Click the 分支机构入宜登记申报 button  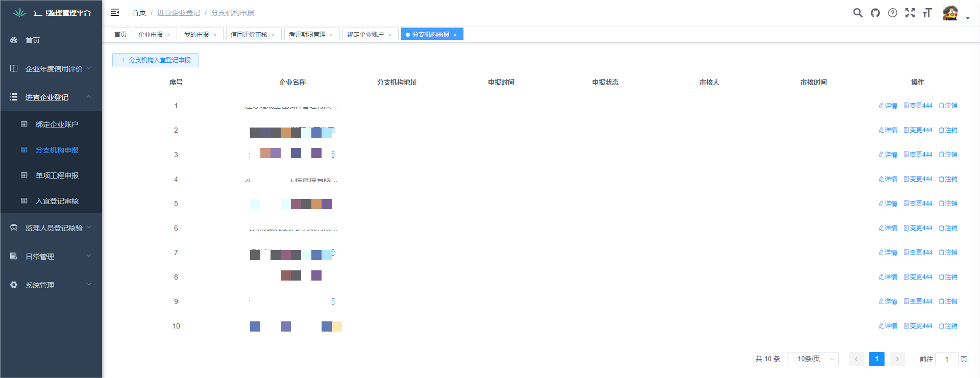pos(155,60)
